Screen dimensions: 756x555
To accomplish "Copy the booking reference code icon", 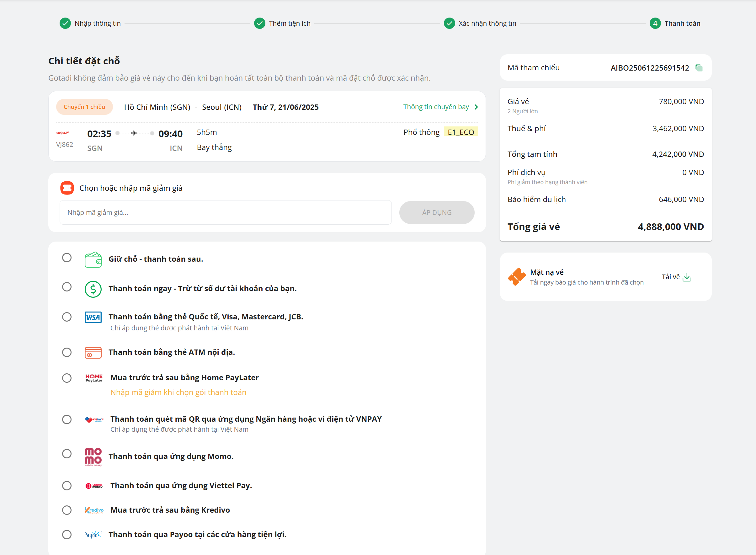I will coord(699,68).
